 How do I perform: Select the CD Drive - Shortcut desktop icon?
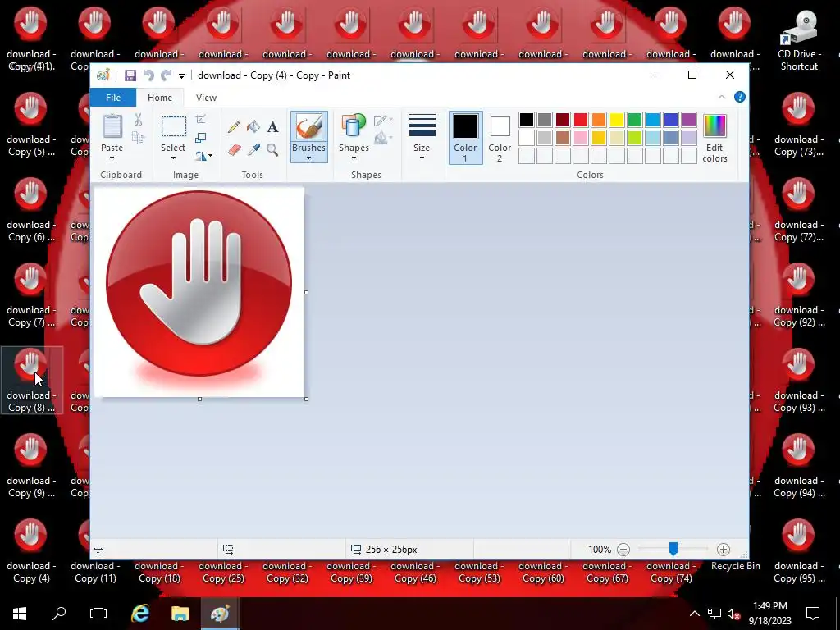point(799,40)
